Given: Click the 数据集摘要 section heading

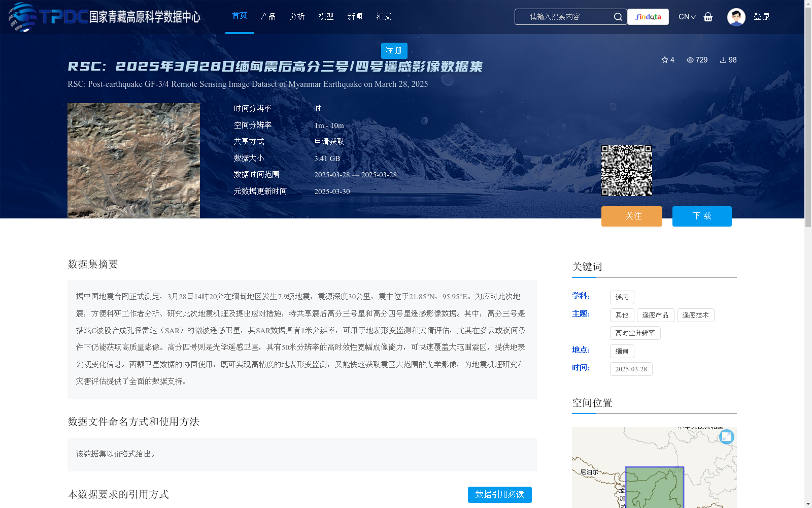Looking at the screenshot, I should pyautogui.click(x=93, y=264).
